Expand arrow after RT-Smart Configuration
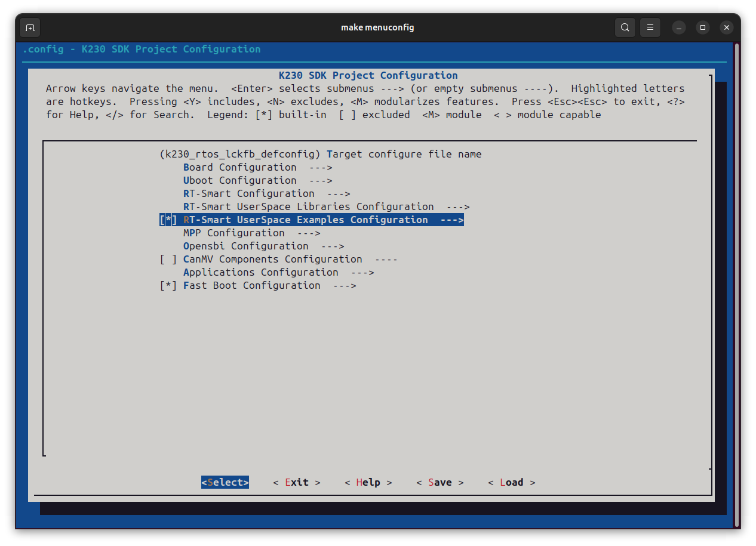756x546 pixels. 339,193
